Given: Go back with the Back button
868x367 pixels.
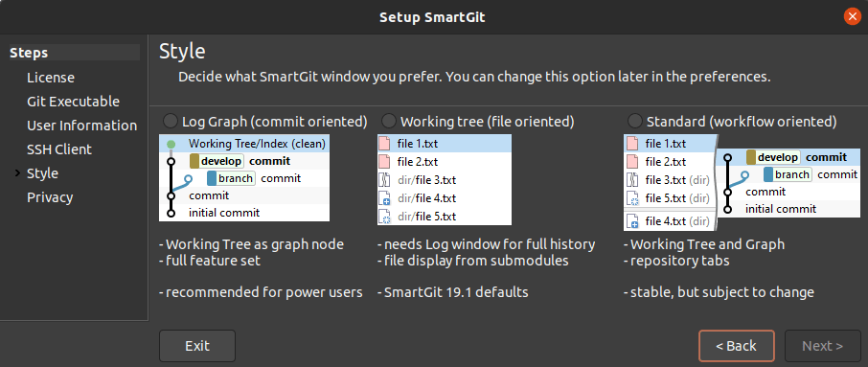Looking at the screenshot, I should [736, 346].
